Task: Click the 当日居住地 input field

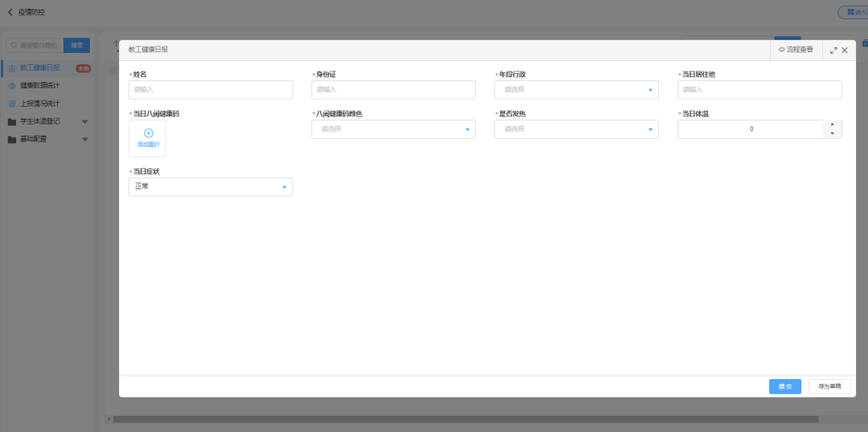Action: coord(759,90)
